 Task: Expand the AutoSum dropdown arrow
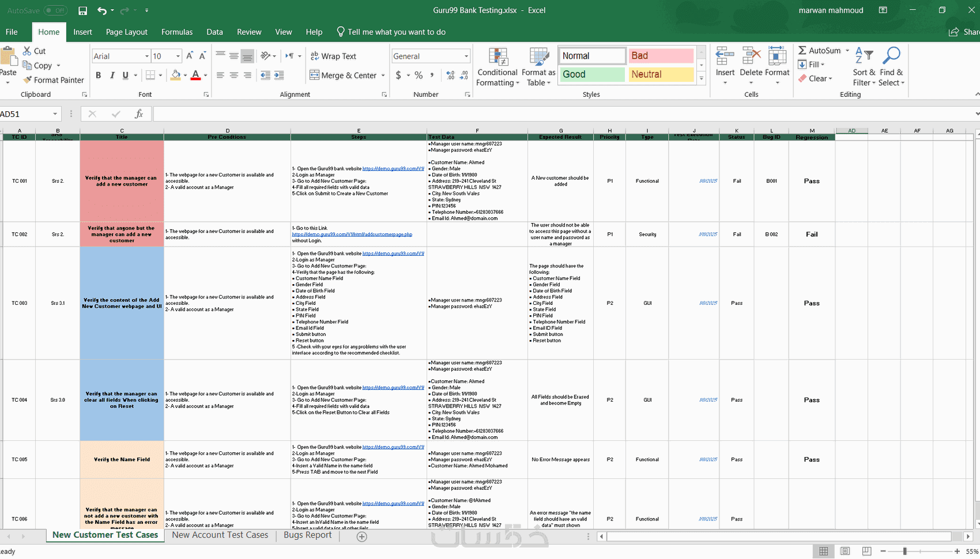(847, 51)
